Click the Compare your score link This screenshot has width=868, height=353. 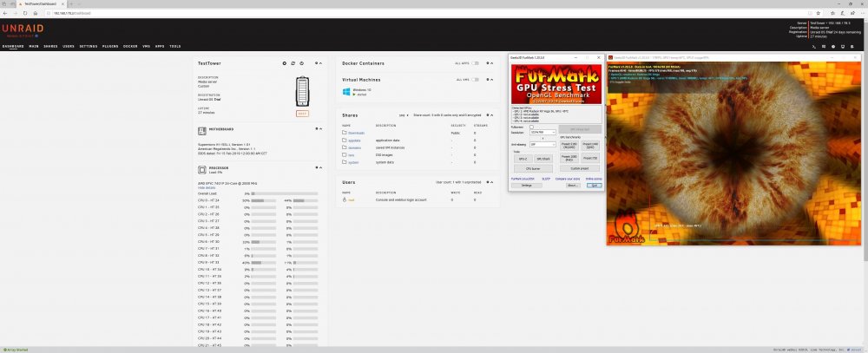(x=568, y=179)
